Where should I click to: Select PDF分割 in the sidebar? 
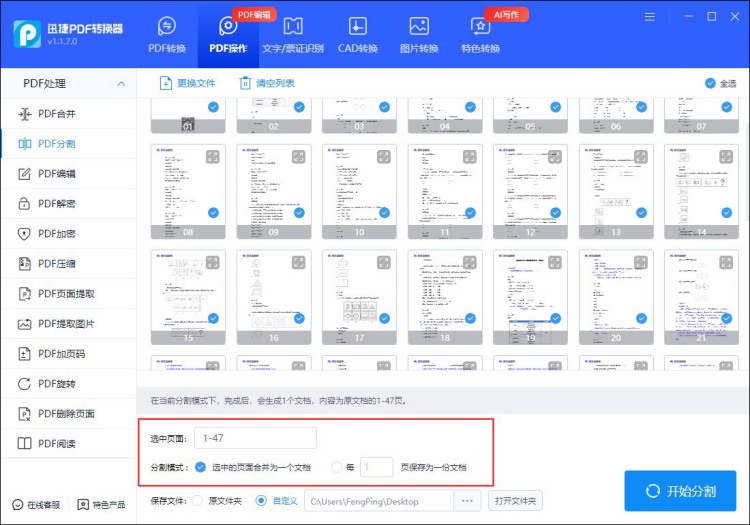point(68,143)
